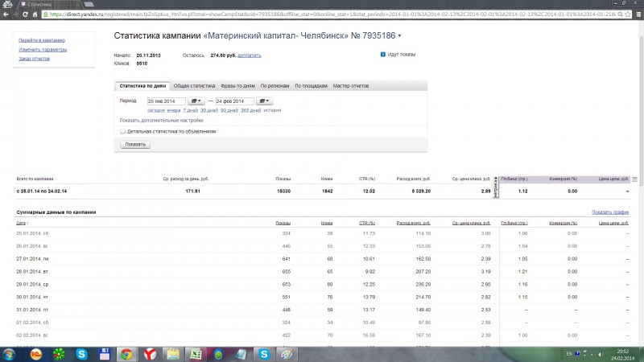The width and height of the screenshot is (644, 362).
Task: Bookmark this page with the star icon
Action: [628, 14]
